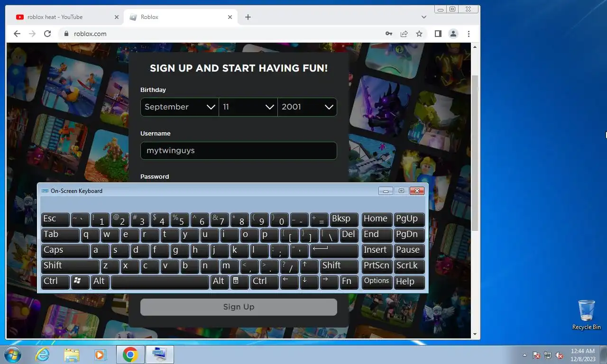607x364 pixels.
Task: Click the roblox.com address bar
Action: tap(223, 34)
